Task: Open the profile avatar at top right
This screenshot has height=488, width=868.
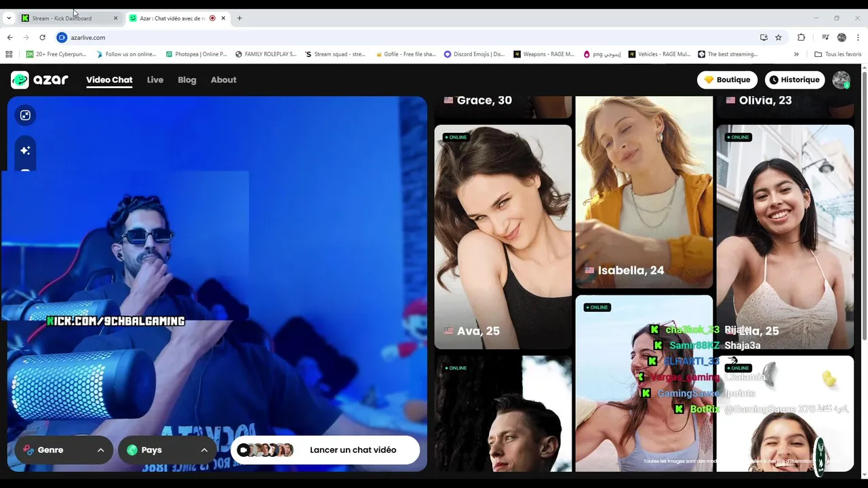Action: point(842,80)
